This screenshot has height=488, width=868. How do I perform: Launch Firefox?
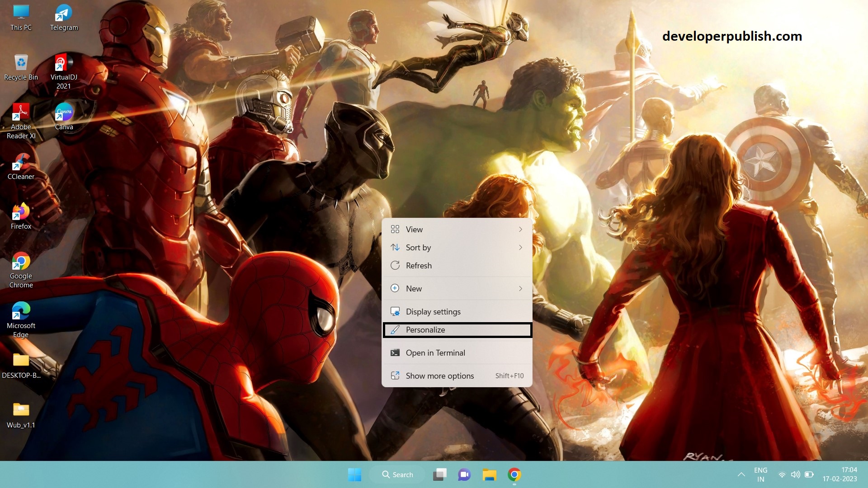(x=20, y=212)
